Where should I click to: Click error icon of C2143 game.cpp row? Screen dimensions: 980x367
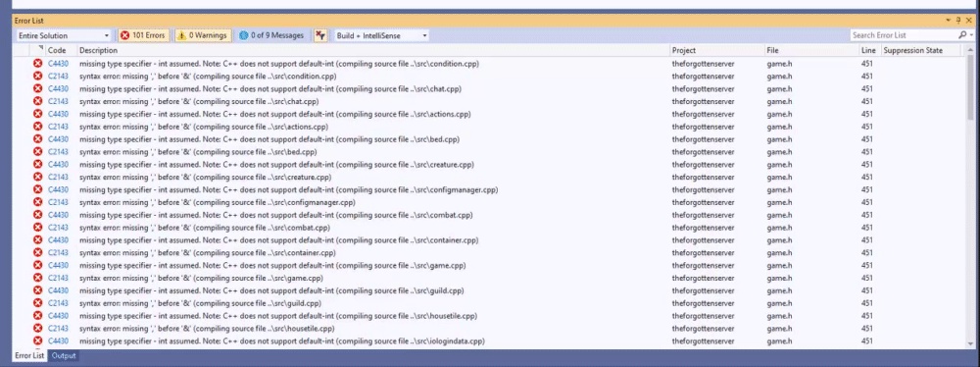point(37,278)
